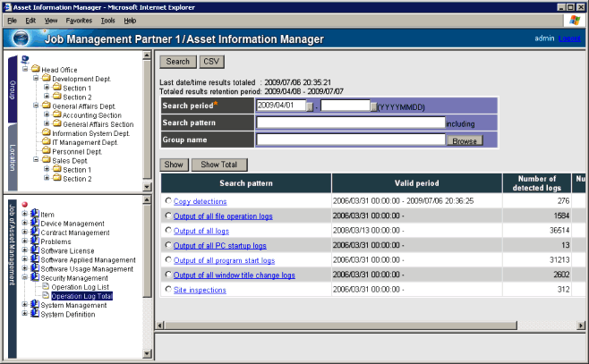Image resolution: width=589 pixels, height=364 pixels.
Task: Select the Copy detections radio button
Action: point(167,202)
